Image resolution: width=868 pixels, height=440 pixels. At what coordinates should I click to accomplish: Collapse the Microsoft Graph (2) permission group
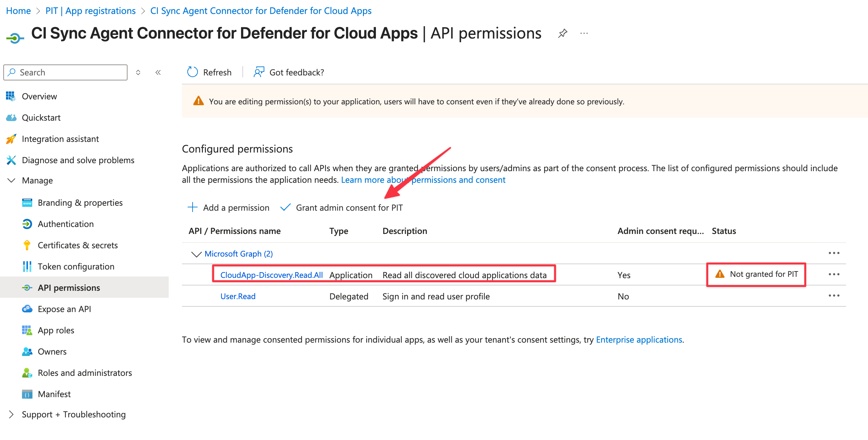click(x=196, y=254)
